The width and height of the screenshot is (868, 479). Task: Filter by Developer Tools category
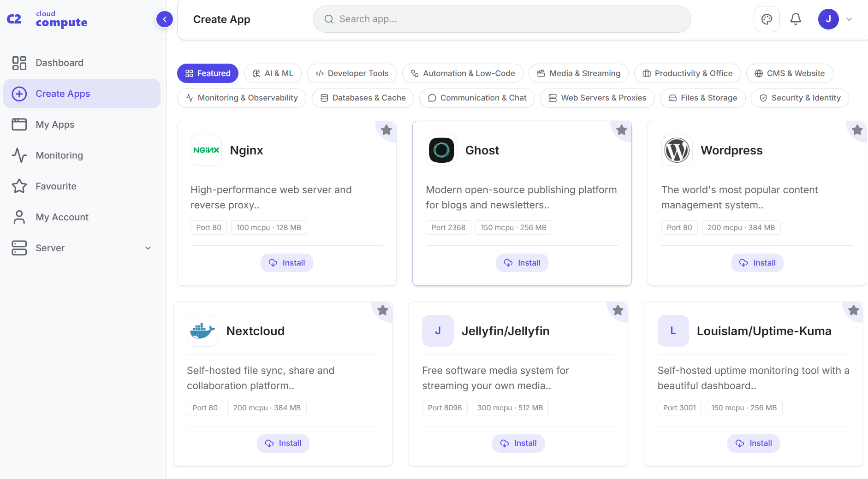coord(352,73)
